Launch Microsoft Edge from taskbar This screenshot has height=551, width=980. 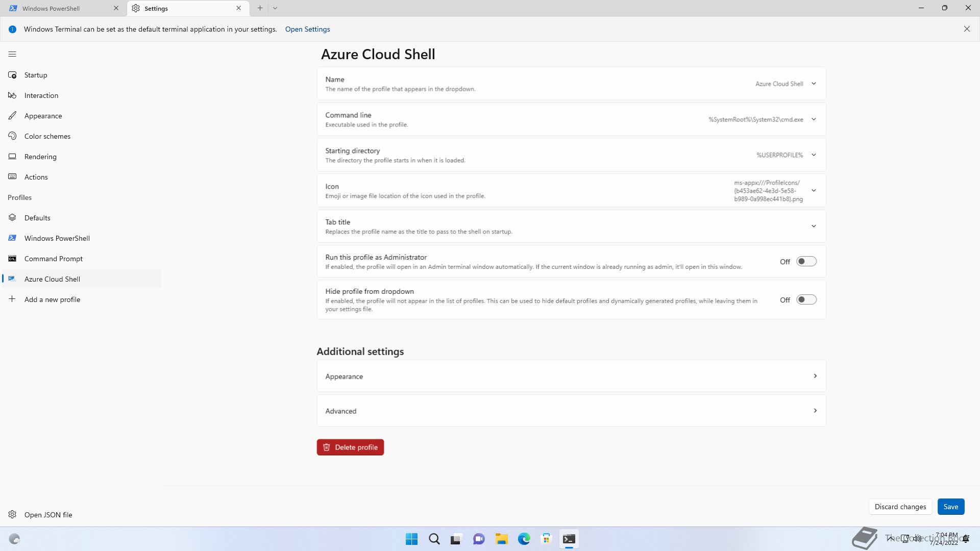tap(524, 539)
